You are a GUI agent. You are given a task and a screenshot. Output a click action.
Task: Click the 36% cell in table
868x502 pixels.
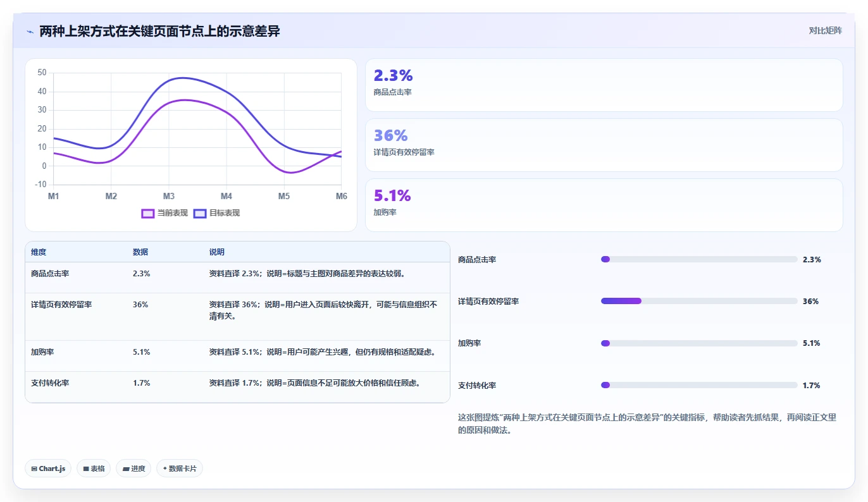click(x=140, y=304)
